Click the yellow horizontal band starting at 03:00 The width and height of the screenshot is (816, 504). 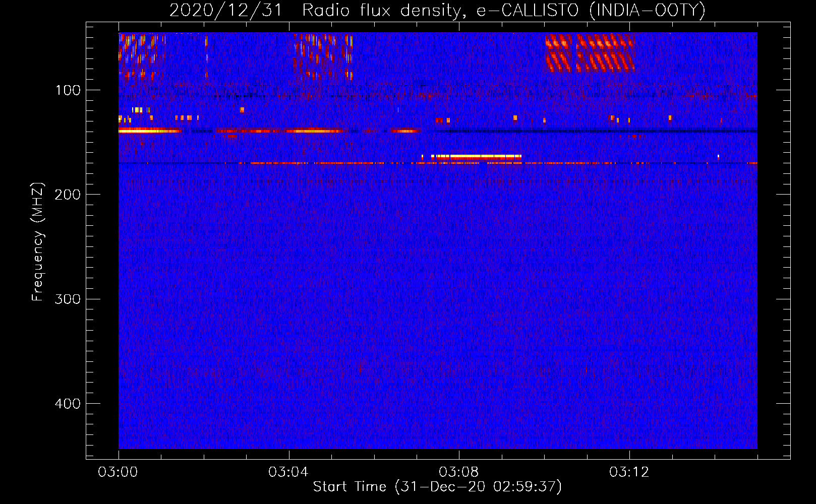(150, 131)
